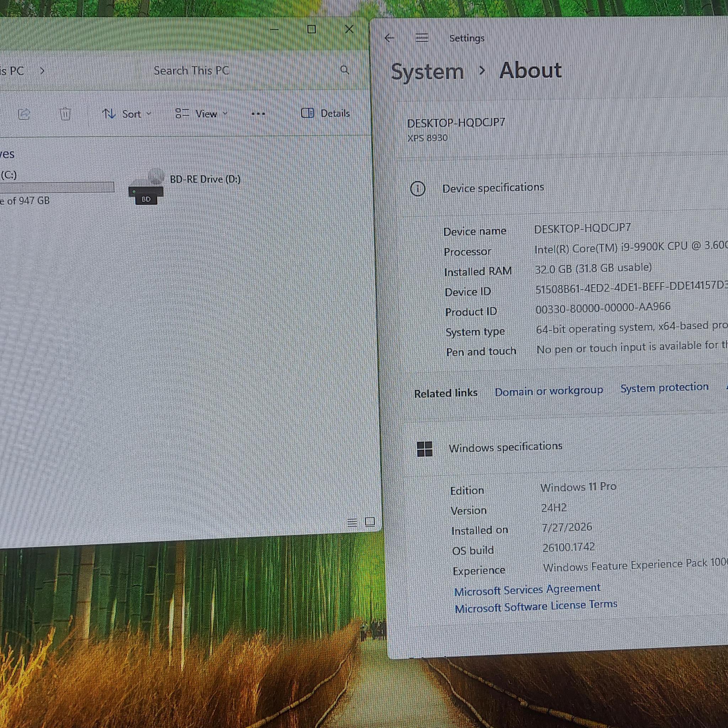The image size is (728, 728).
Task: Click the "Version" label
Action: click(x=469, y=510)
